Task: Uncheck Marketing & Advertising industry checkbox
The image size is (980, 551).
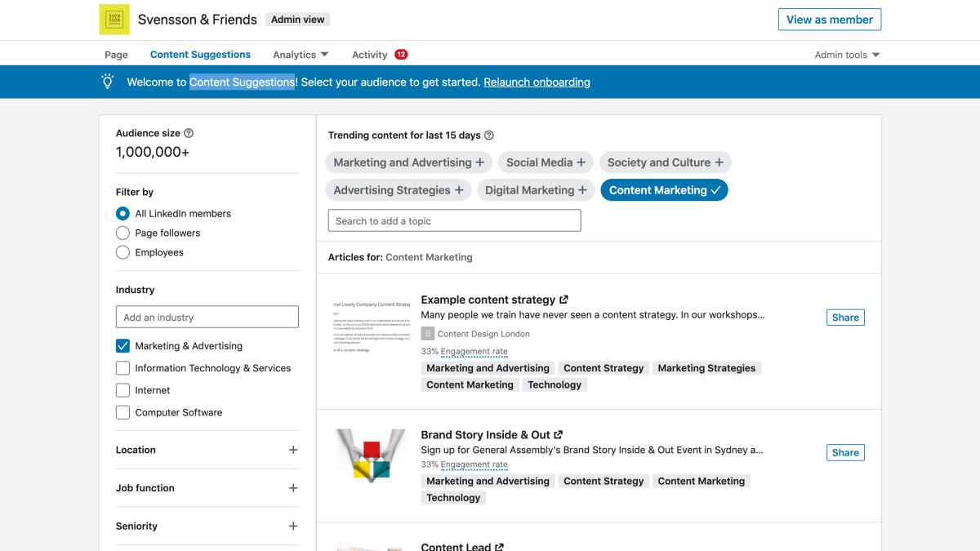Action: pos(122,346)
